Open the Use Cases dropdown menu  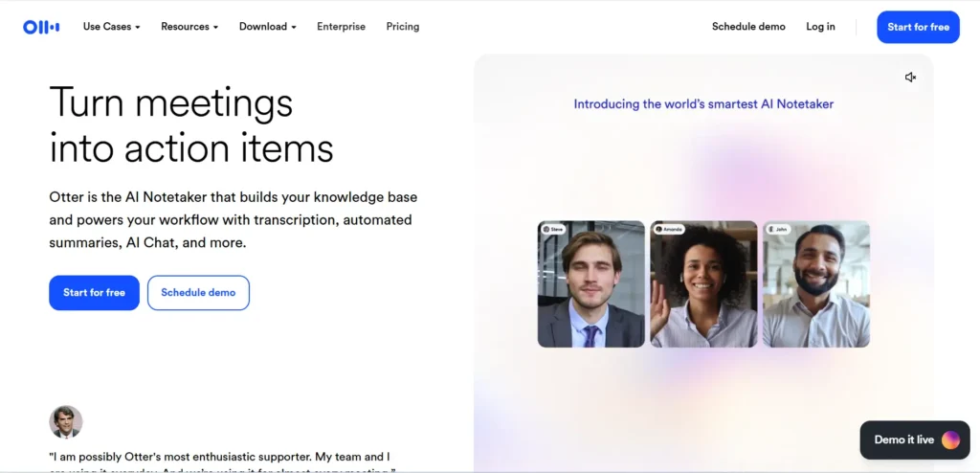click(x=111, y=27)
